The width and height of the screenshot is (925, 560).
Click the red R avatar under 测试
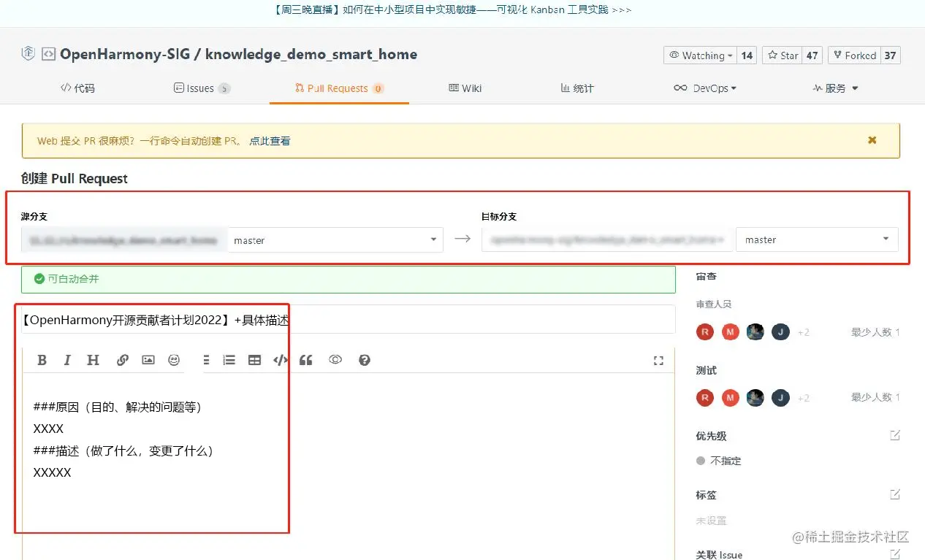[705, 398]
